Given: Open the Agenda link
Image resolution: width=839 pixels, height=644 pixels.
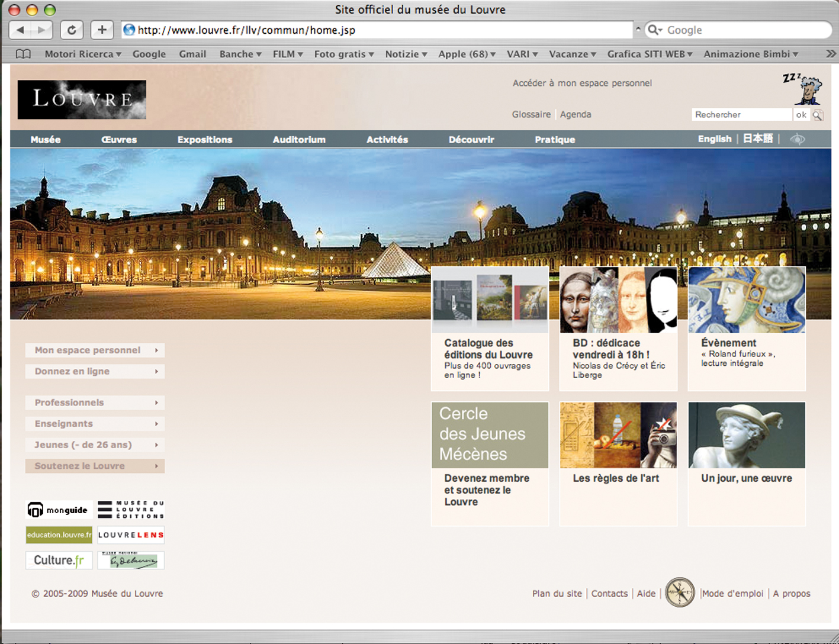Looking at the screenshot, I should (x=576, y=114).
